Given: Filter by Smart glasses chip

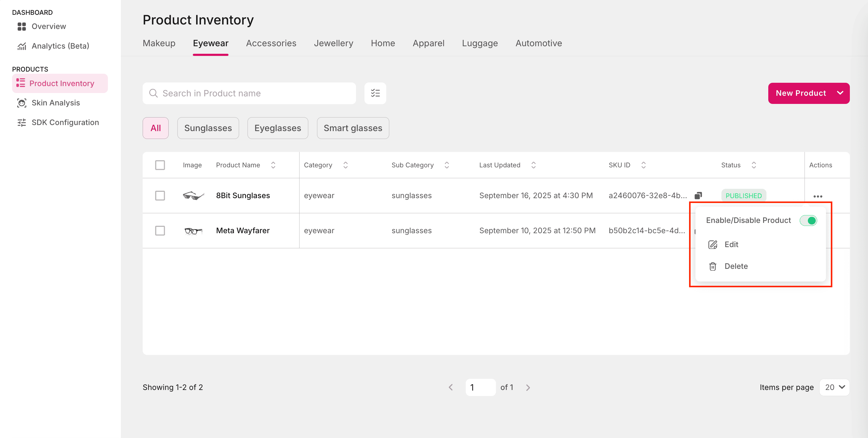Looking at the screenshot, I should pyautogui.click(x=352, y=128).
